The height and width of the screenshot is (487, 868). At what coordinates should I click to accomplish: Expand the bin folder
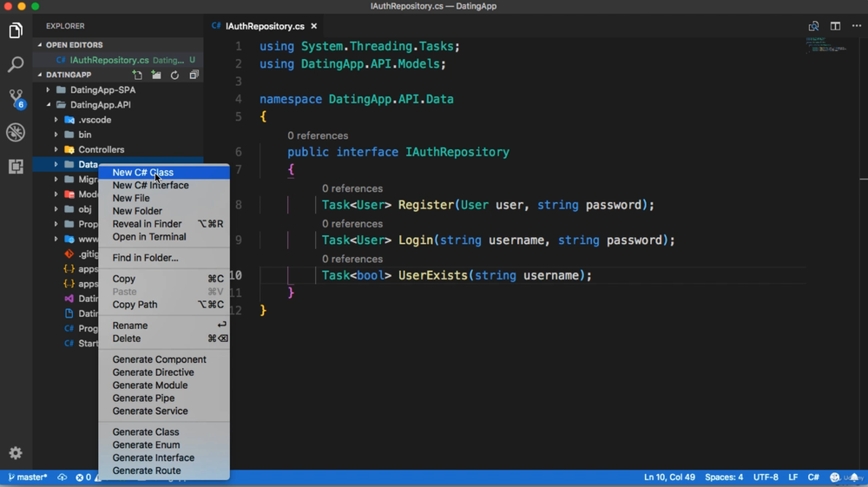[x=56, y=135]
